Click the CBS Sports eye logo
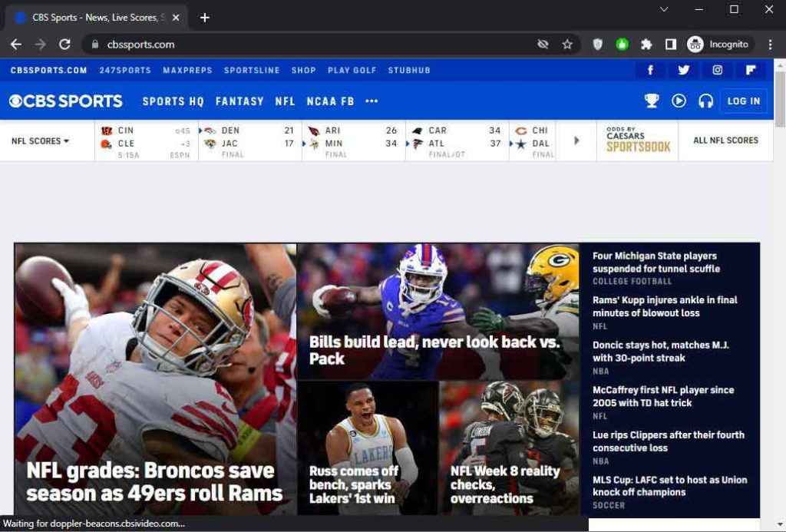Image resolution: width=786 pixels, height=532 pixels. point(17,101)
